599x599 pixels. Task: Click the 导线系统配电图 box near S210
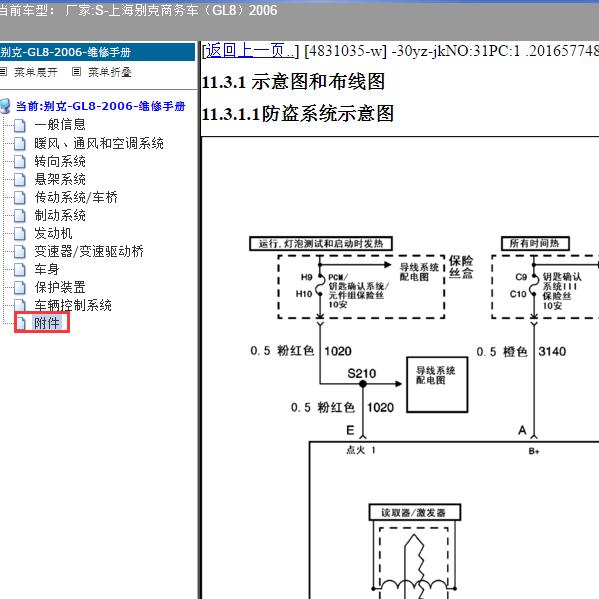(437, 385)
